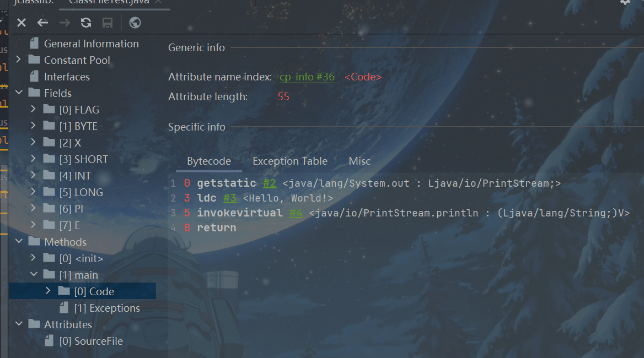Select the General Information file icon
The height and width of the screenshot is (358, 644).
[34, 44]
